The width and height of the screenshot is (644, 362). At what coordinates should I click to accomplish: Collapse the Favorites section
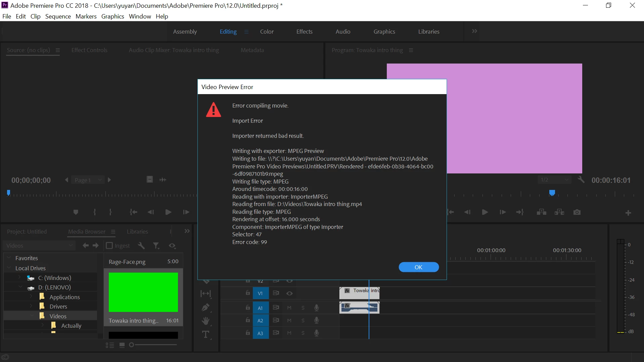(x=9, y=258)
